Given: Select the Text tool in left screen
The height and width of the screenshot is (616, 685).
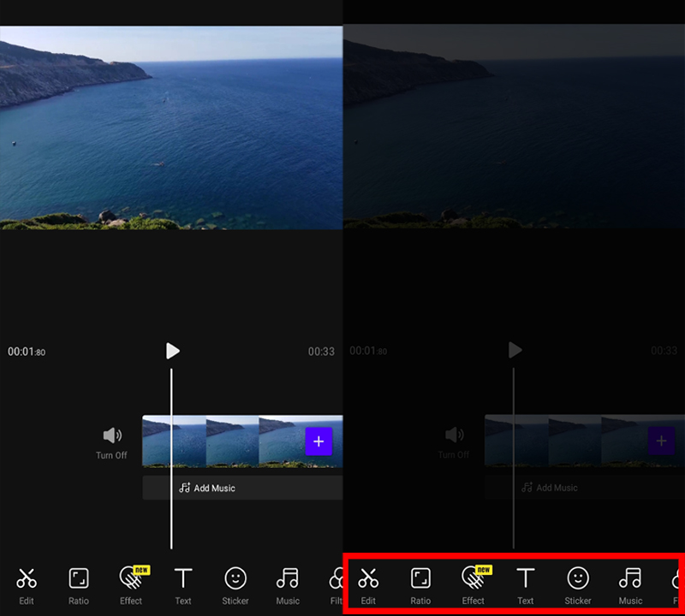Looking at the screenshot, I should 183,586.
